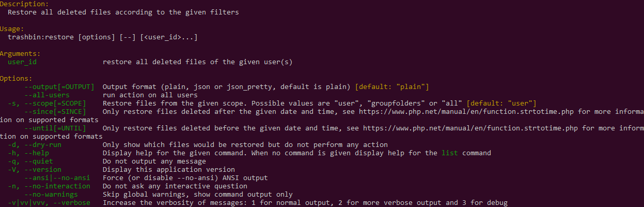This screenshot has height=207, width=644.
Task: Click the [default: "plain"] text
Action: (x=392, y=87)
